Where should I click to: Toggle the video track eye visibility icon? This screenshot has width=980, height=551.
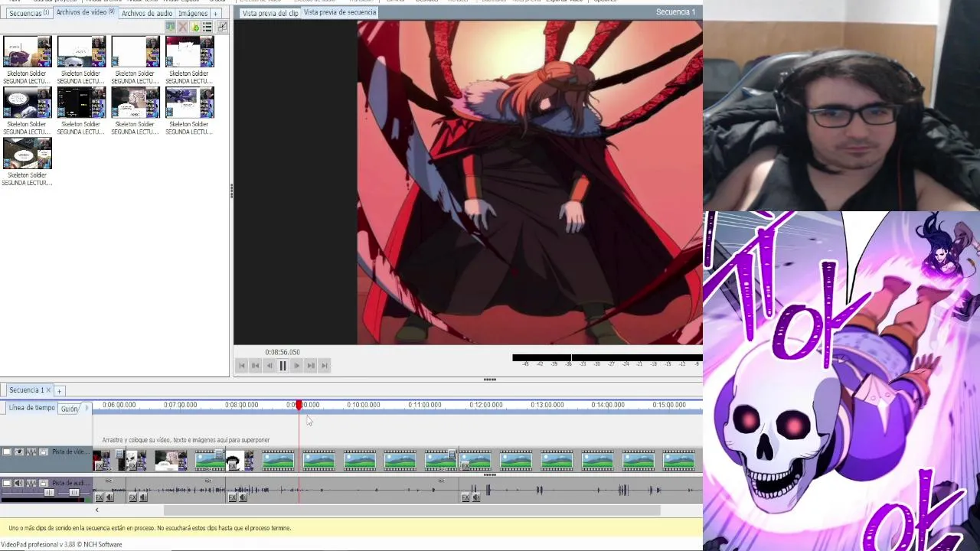[19, 452]
